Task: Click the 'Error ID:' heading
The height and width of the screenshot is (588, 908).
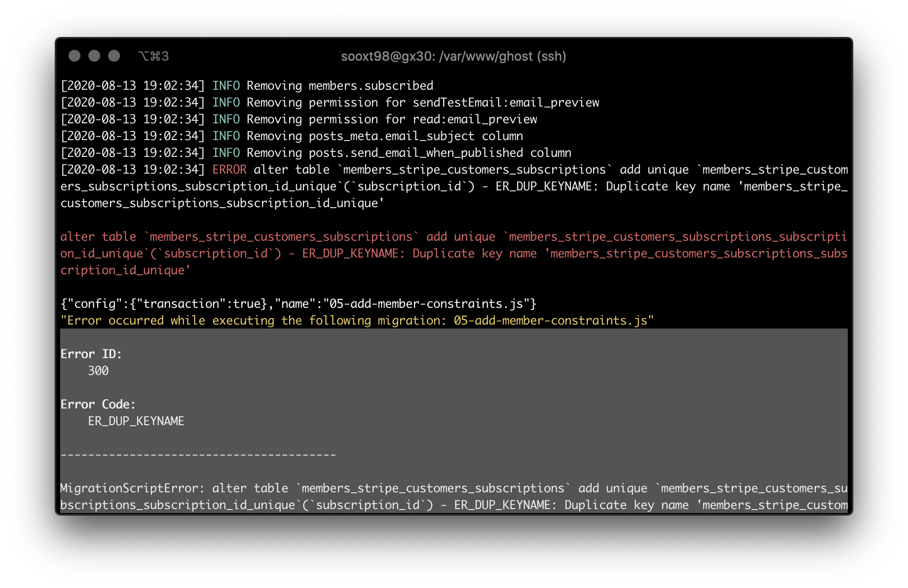Action: pos(91,354)
